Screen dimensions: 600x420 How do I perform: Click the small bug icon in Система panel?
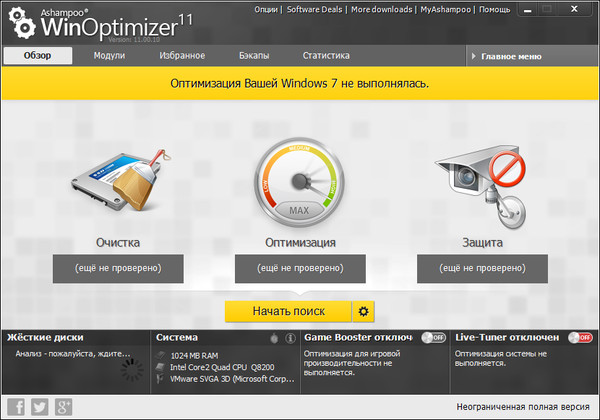tap(274, 338)
